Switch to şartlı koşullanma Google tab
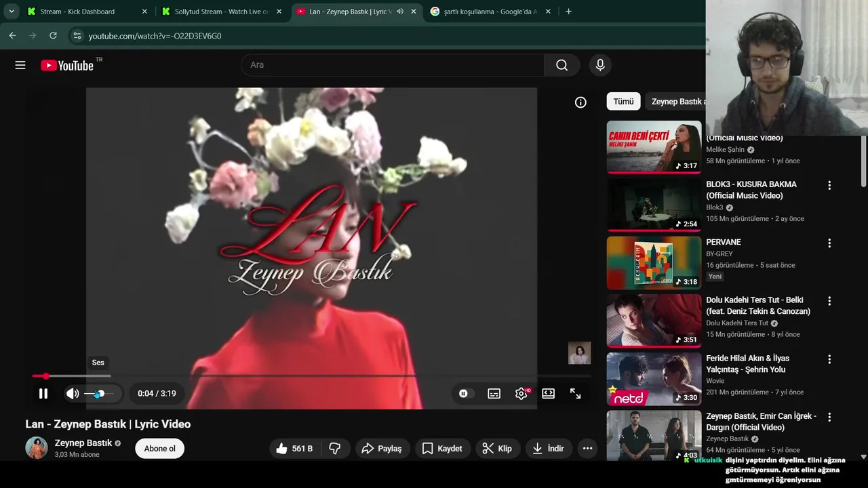 (x=492, y=12)
